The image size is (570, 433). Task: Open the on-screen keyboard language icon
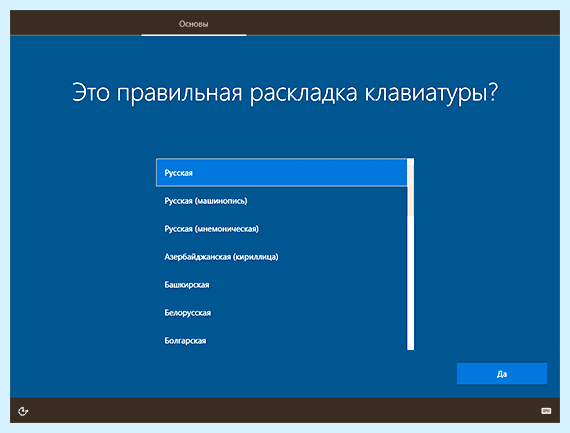(546, 411)
